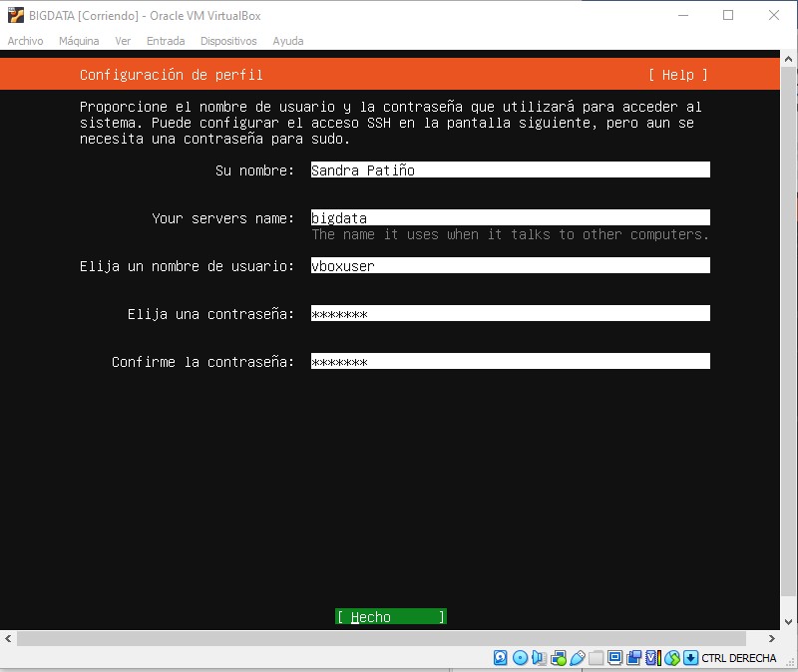This screenshot has height=672, width=798.
Task: Open the audio status indicator
Action: [539, 658]
